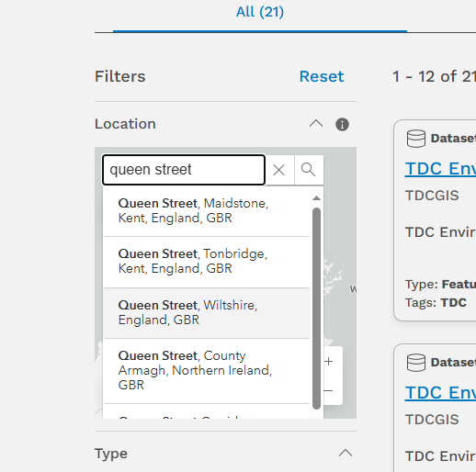Open the second TDC Env dataset link
The width and height of the screenshot is (476, 472).
[x=440, y=393]
